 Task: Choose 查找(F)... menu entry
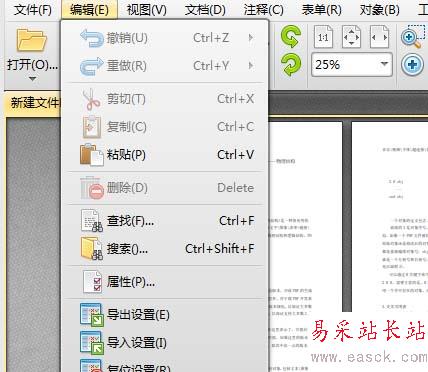pos(165,221)
